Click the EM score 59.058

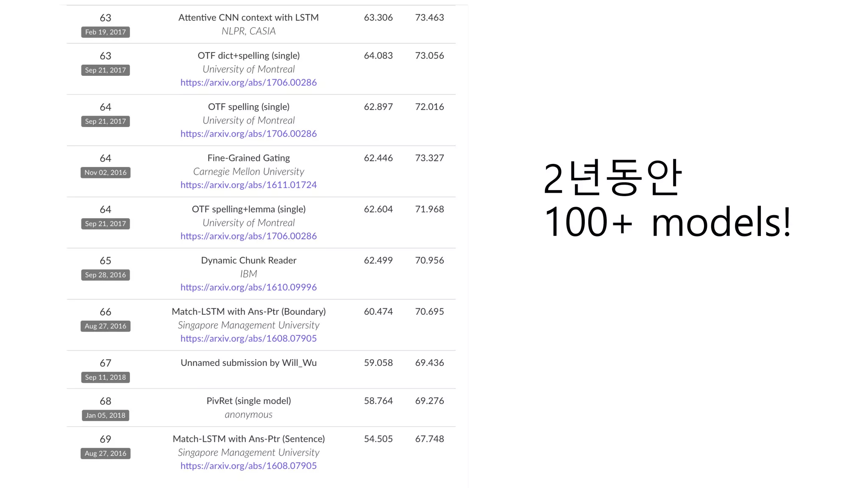point(378,363)
